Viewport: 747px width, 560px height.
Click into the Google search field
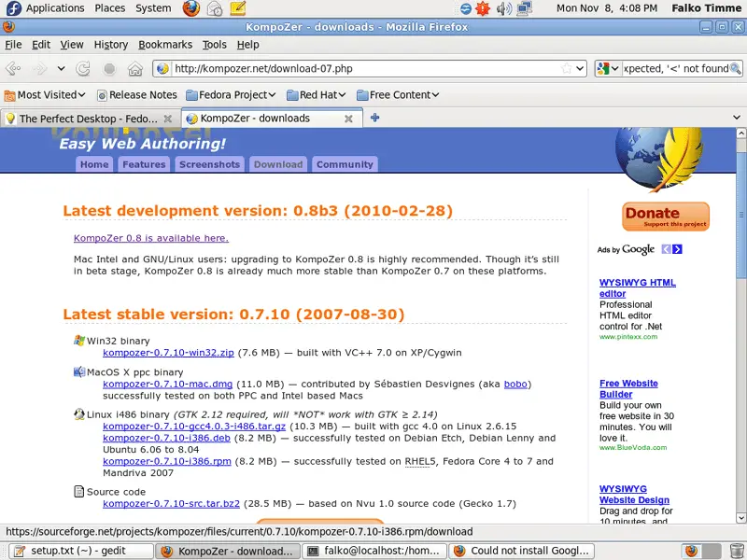[x=676, y=68]
